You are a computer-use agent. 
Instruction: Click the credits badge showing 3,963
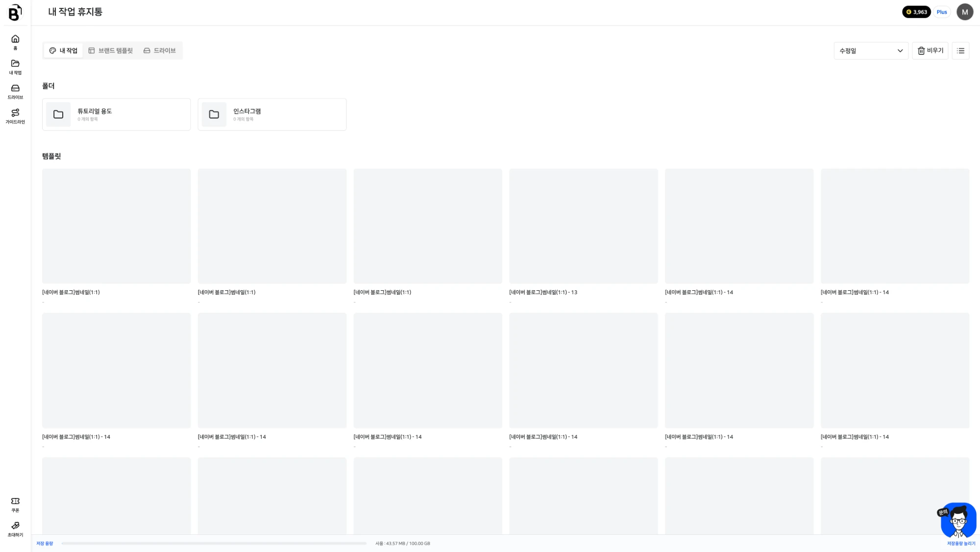916,12
